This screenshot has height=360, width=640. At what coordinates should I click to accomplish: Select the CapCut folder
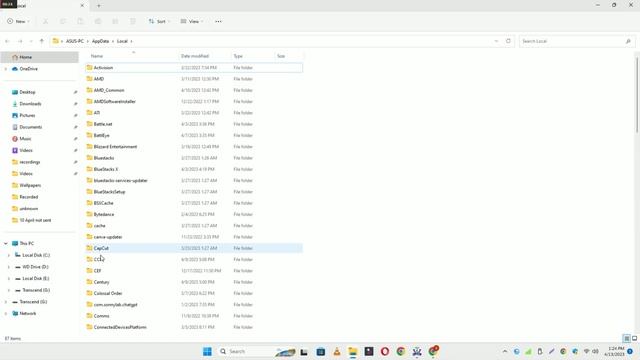point(194,248)
